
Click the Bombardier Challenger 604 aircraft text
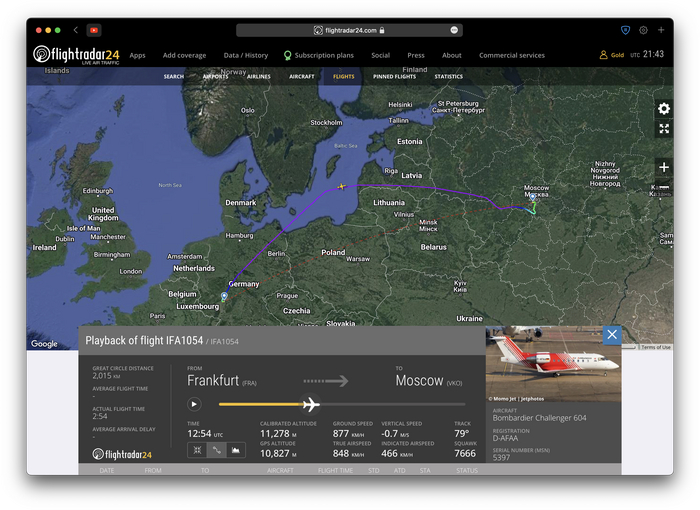click(x=539, y=418)
